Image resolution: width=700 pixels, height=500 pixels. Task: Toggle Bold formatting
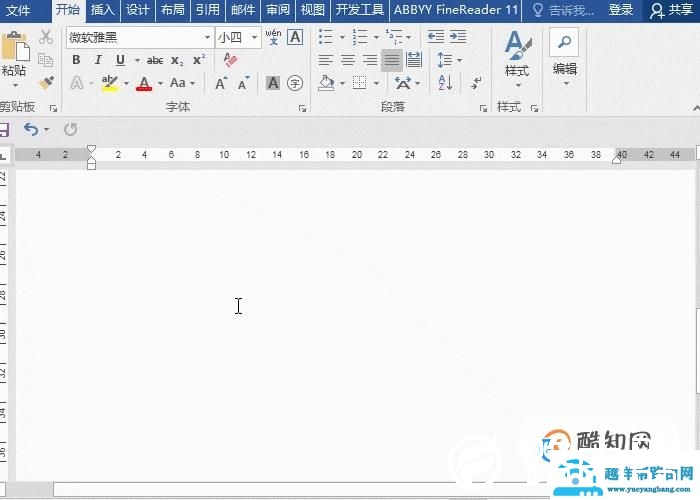pos(76,60)
